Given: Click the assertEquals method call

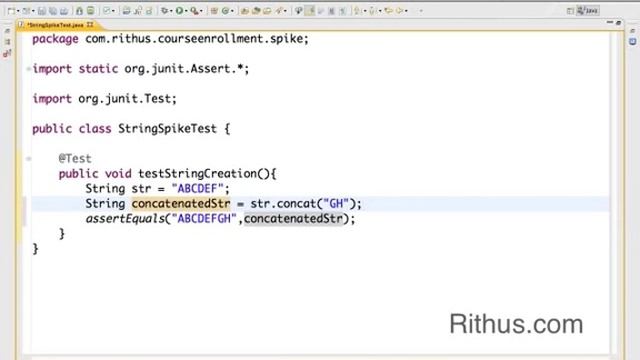Looking at the screenshot, I should click(124, 219).
